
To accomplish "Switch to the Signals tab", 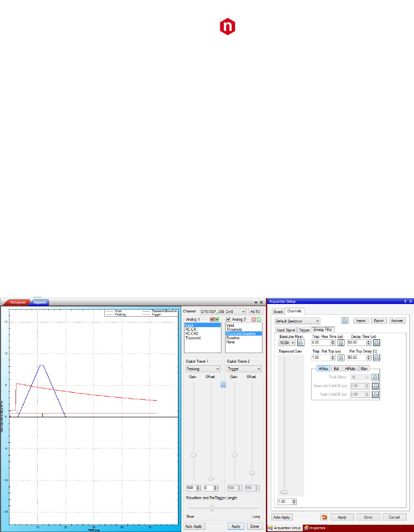I will coord(40,302).
